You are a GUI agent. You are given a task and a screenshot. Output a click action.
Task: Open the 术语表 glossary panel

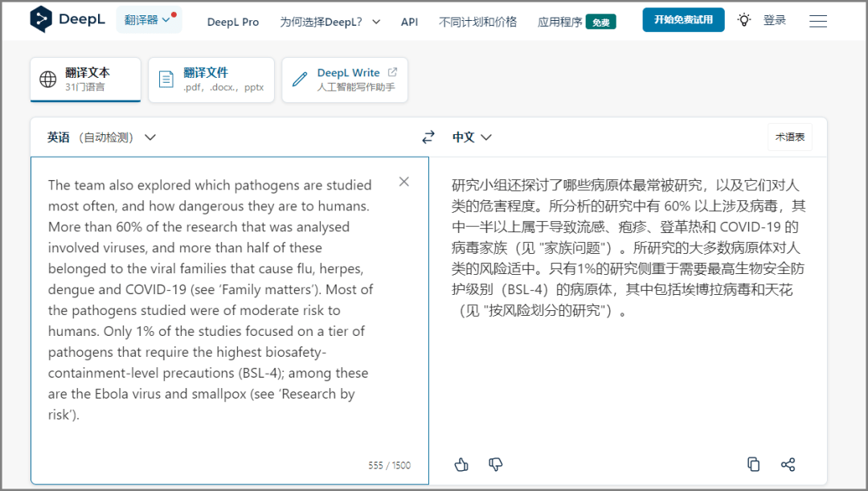pyautogui.click(x=789, y=137)
